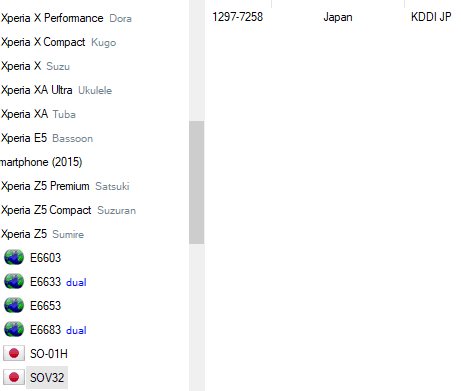Screen dimensions: 461x391
Task: Select the highlighted SOV32 model entry
Action: (47, 378)
